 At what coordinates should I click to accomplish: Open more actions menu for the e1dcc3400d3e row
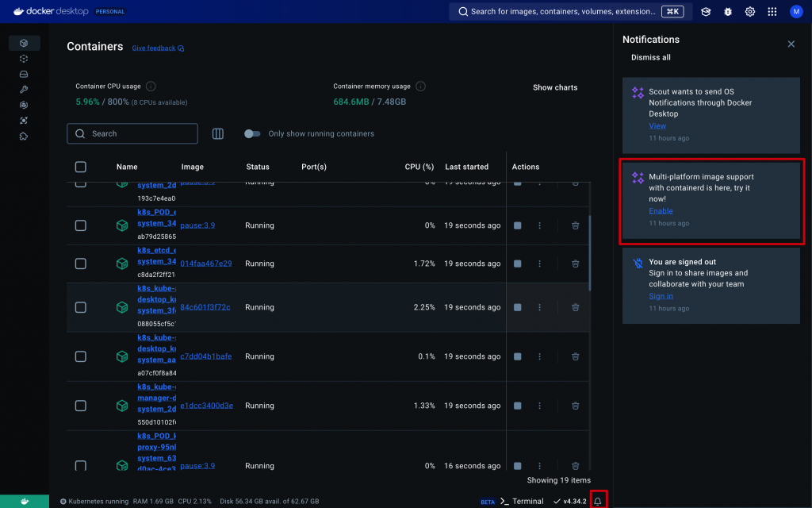point(539,406)
